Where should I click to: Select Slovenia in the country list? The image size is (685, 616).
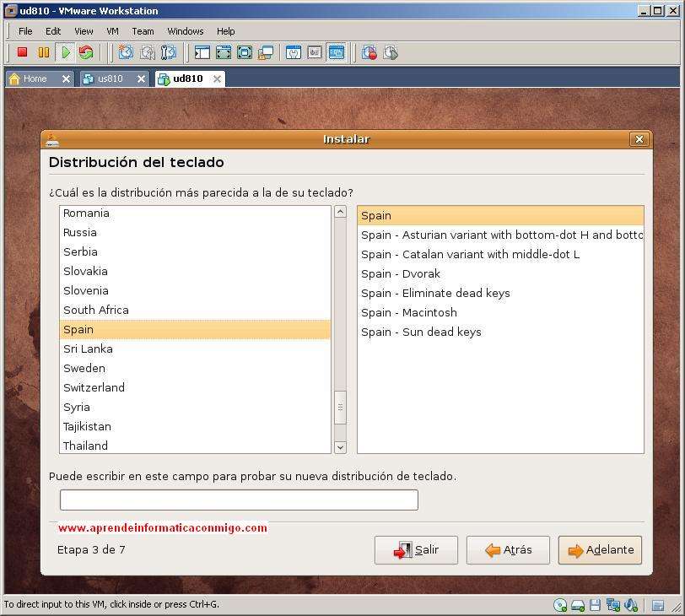point(195,290)
